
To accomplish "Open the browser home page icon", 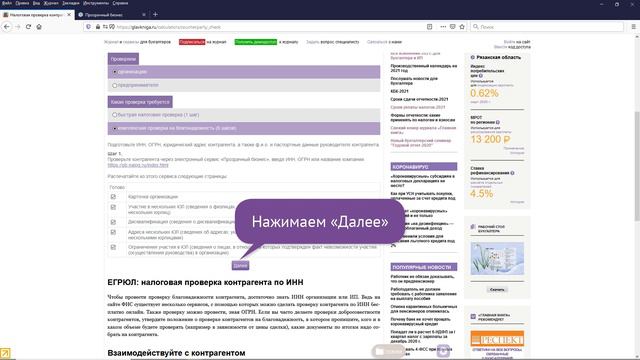I will point(39,27).
